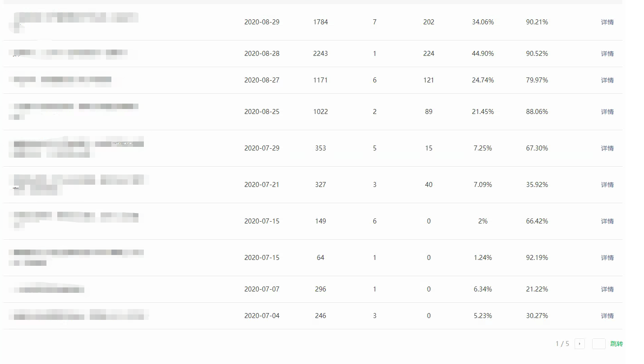Show 详情 for the 2020-07-07 row
The height and width of the screenshot is (364, 644).
click(607, 289)
